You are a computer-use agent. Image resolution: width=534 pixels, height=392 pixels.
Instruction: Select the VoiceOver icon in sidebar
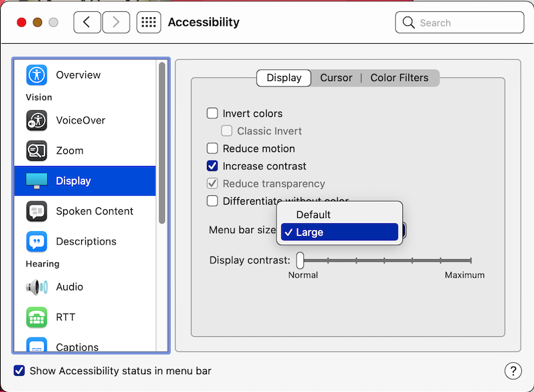37,120
